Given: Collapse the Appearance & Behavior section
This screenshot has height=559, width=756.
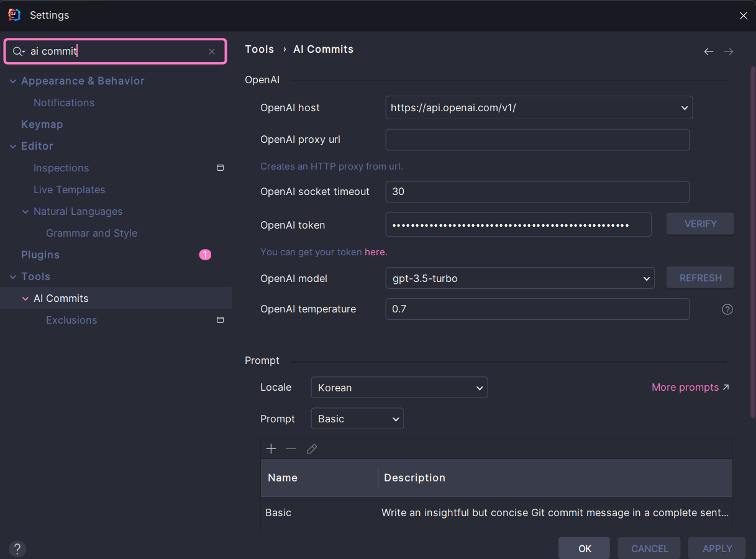Looking at the screenshot, I should coord(13,81).
